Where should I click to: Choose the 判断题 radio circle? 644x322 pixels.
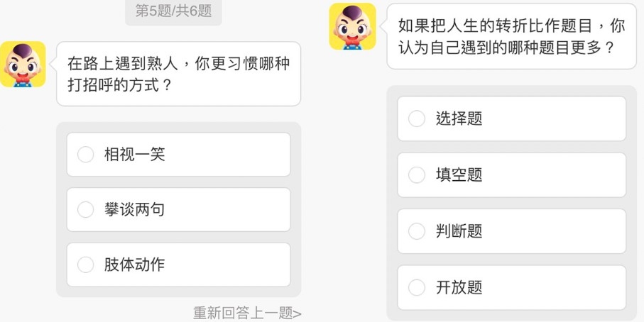(417, 231)
